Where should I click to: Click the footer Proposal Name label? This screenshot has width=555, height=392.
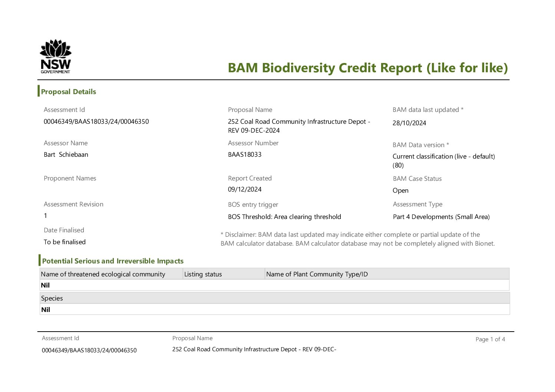click(192, 338)
